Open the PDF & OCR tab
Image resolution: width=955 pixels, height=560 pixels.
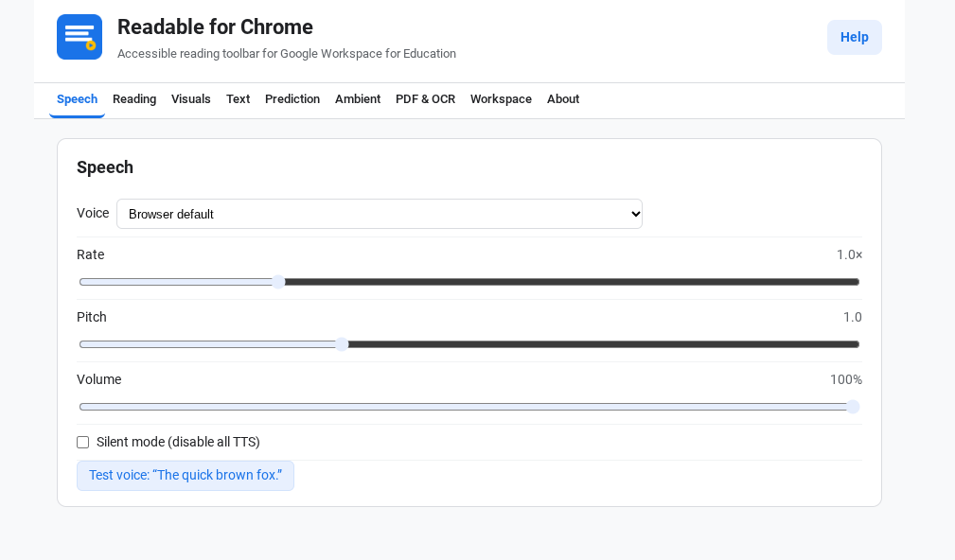coord(425,99)
